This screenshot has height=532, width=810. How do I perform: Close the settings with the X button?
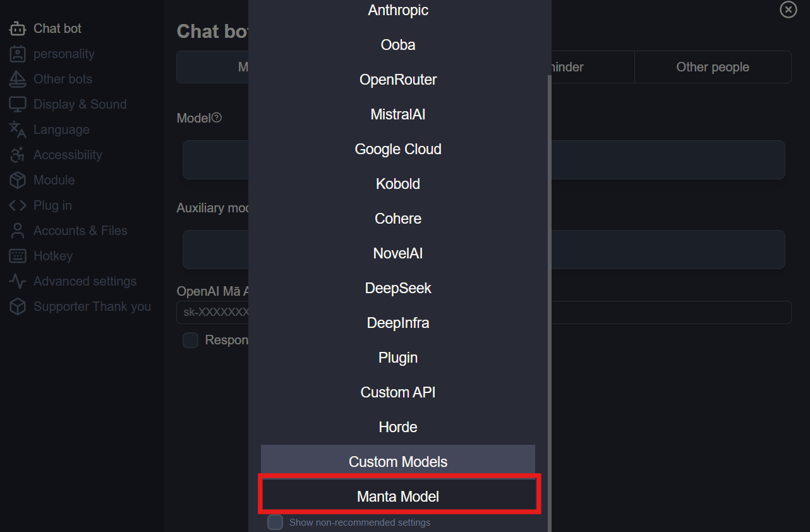point(788,9)
